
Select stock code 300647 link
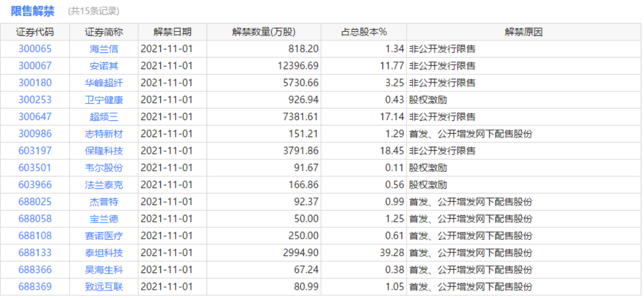tap(35, 117)
